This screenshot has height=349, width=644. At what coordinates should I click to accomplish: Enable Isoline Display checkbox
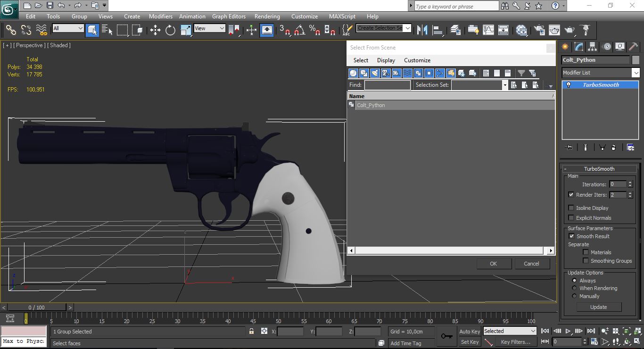[x=571, y=208]
